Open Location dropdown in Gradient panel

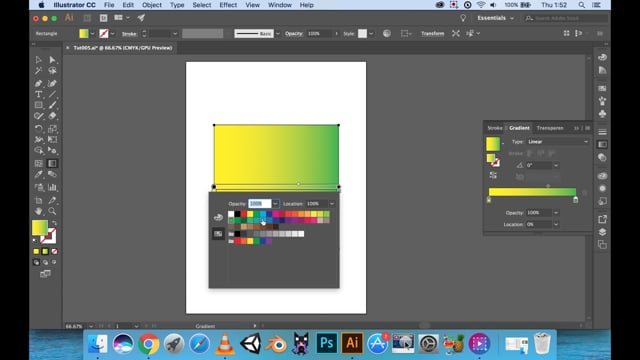click(x=556, y=224)
